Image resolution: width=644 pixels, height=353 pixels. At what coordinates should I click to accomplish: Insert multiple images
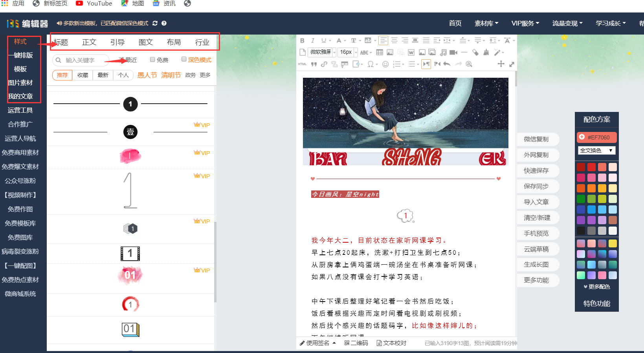point(432,52)
